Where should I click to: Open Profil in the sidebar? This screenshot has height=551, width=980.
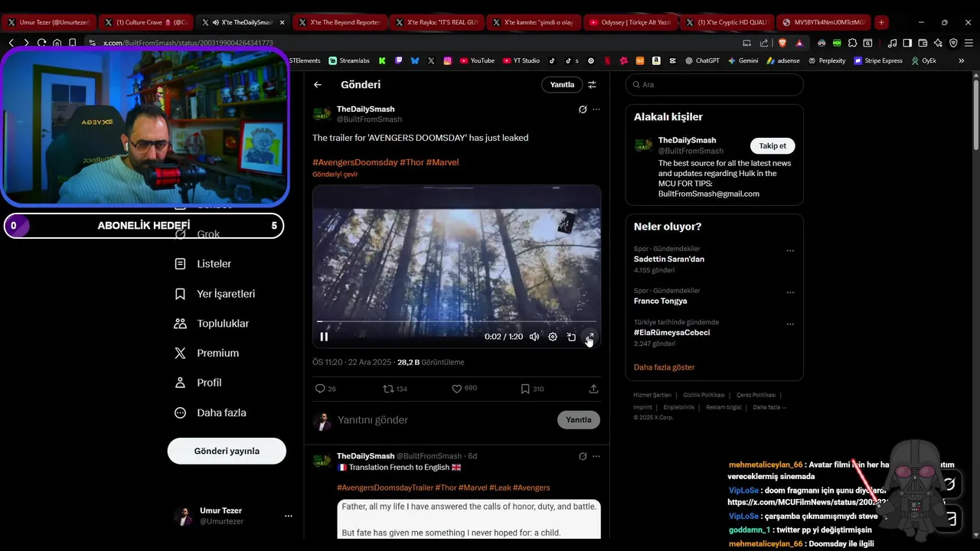pyautogui.click(x=198, y=383)
